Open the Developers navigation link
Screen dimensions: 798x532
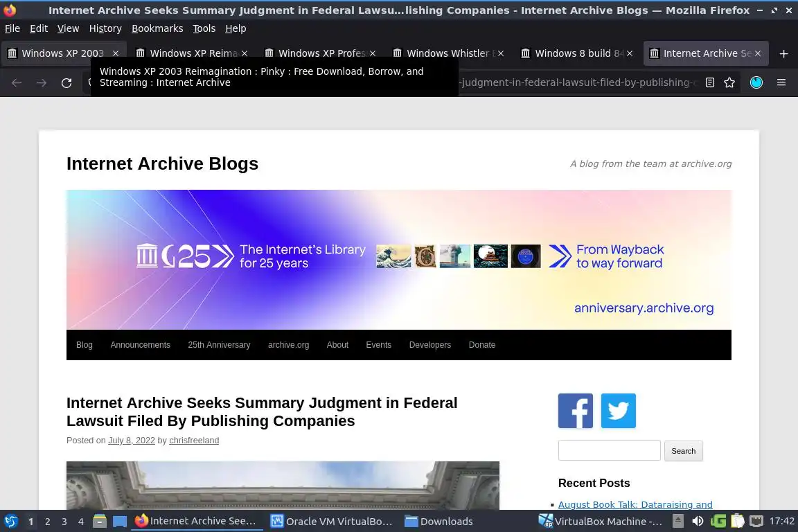click(430, 345)
